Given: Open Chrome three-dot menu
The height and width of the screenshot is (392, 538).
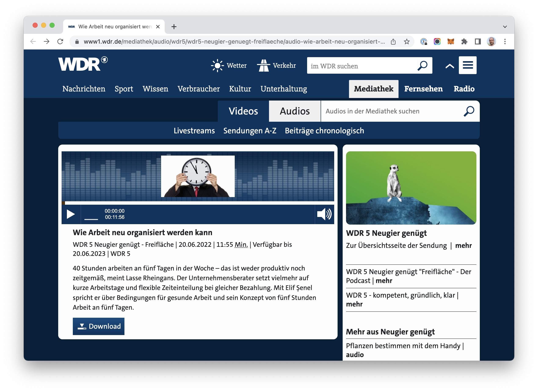Looking at the screenshot, I should pos(505,42).
